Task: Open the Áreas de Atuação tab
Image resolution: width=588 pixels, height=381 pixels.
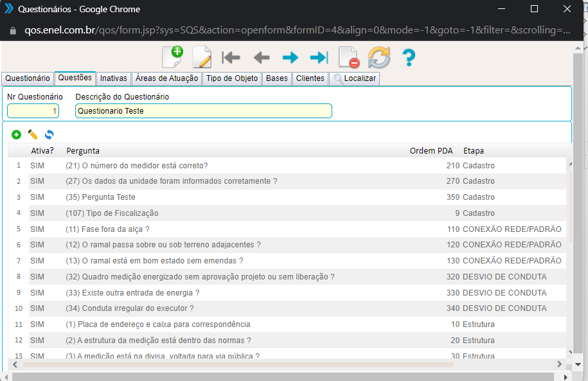Action: point(167,78)
